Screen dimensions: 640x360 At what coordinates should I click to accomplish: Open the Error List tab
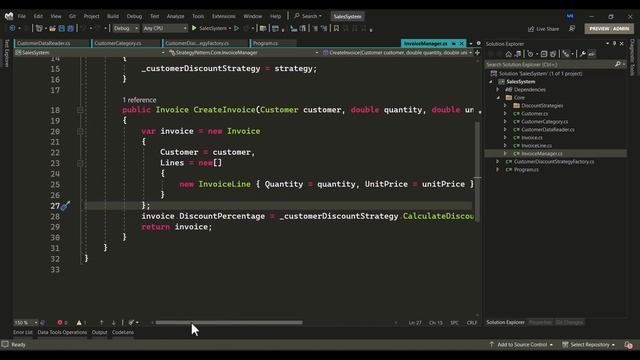(x=22, y=332)
